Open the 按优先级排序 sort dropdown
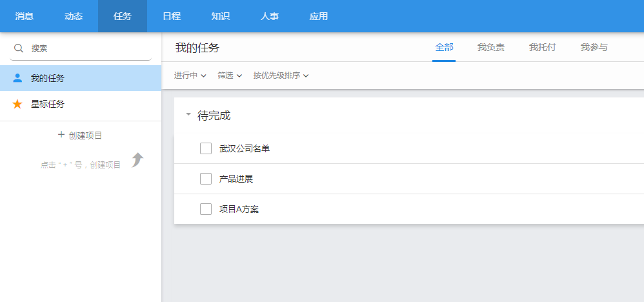 pos(281,75)
